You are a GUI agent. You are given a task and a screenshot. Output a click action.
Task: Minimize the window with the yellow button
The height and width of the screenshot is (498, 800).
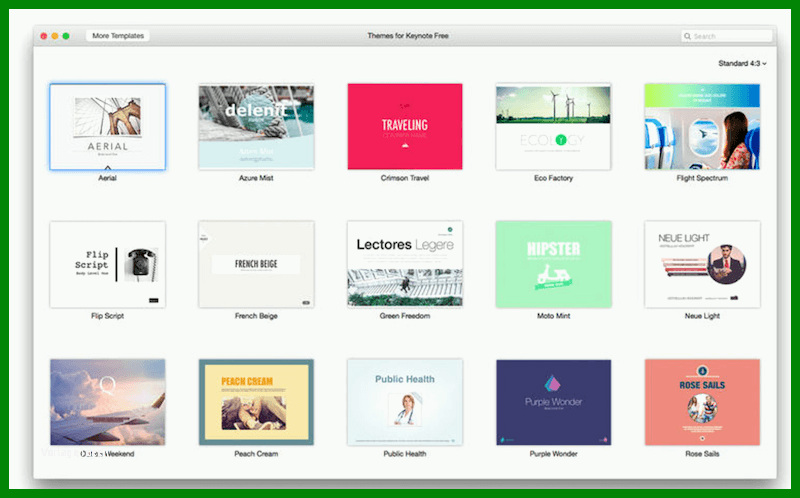(55, 36)
